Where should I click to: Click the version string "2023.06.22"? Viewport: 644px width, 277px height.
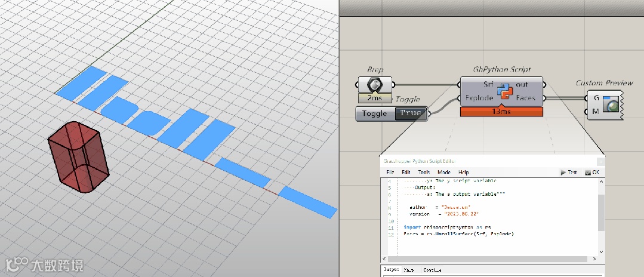[461, 214]
